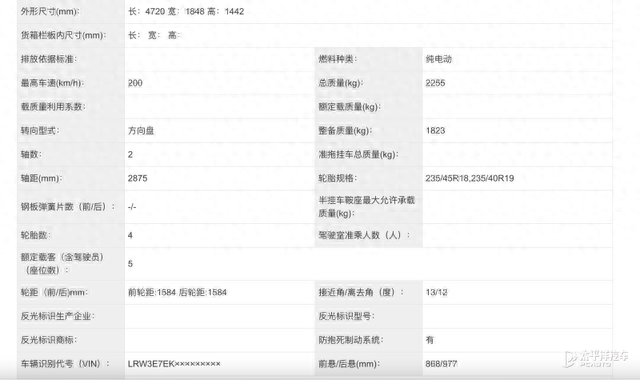The image size is (640, 380).
Task: Click the 驾驶室准乘人数（人） label
Action: click(364, 236)
